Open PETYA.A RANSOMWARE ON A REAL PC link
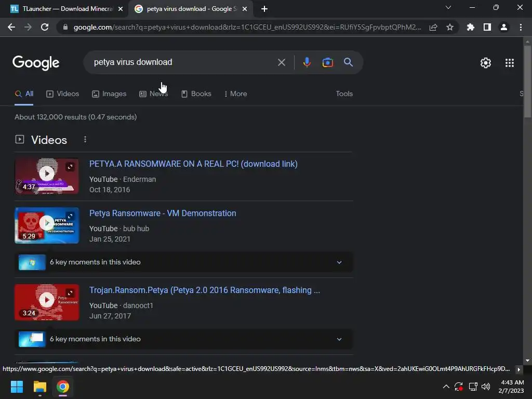532x399 pixels. 193,164
